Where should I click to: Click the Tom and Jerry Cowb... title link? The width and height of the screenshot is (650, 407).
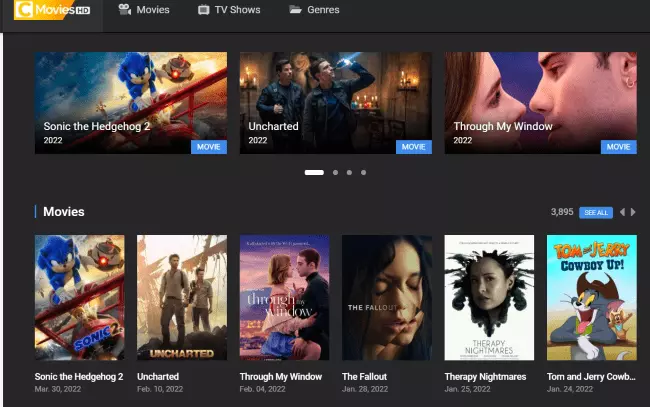(x=591, y=377)
